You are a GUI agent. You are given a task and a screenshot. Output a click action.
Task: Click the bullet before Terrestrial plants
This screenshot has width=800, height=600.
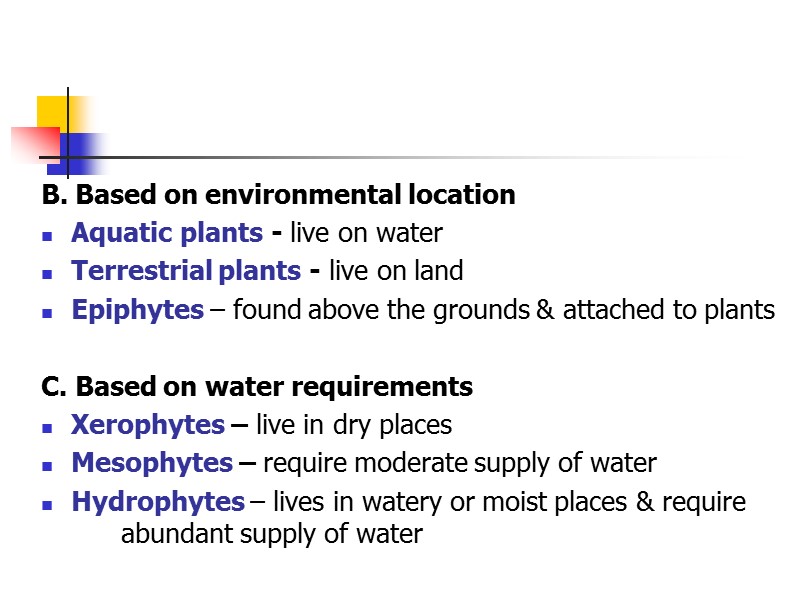coord(47,273)
